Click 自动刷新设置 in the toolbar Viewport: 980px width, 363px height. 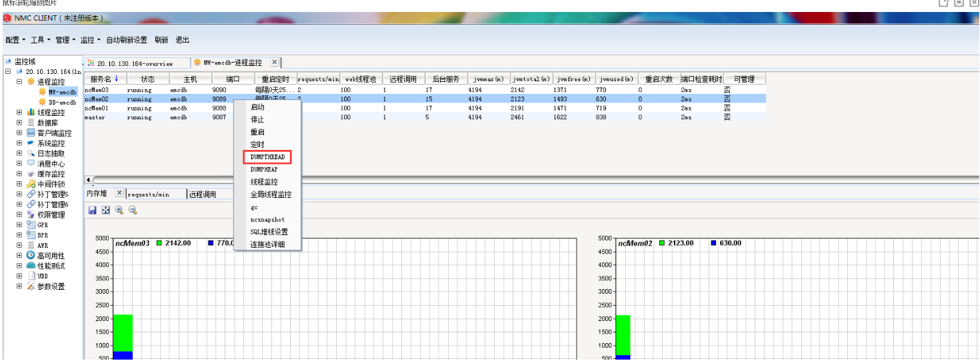tap(127, 40)
